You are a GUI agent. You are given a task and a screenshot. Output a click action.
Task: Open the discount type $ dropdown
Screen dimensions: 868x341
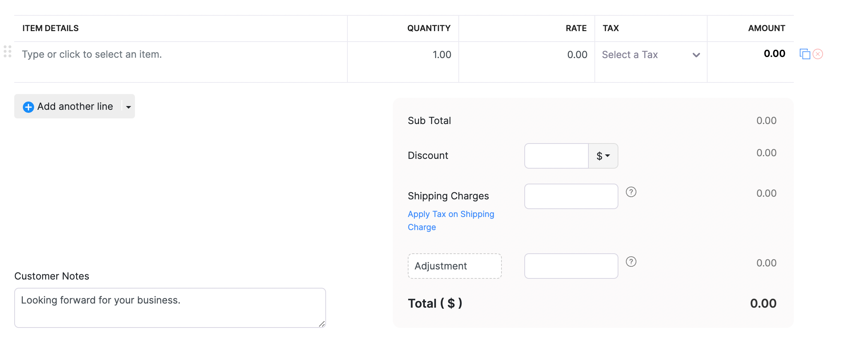603,156
